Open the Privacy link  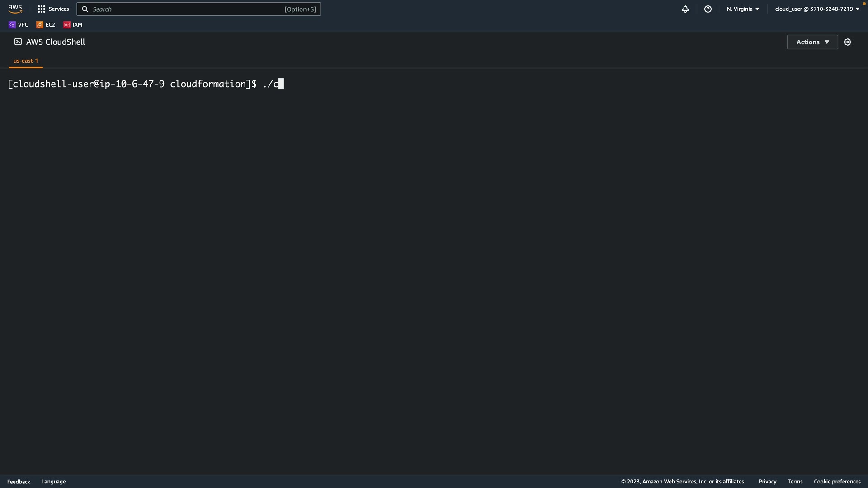tap(767, 482)
